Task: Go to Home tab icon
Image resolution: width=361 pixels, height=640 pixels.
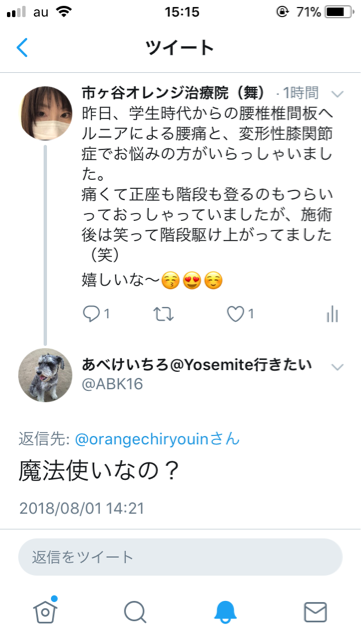Action: tap(45, 611)
